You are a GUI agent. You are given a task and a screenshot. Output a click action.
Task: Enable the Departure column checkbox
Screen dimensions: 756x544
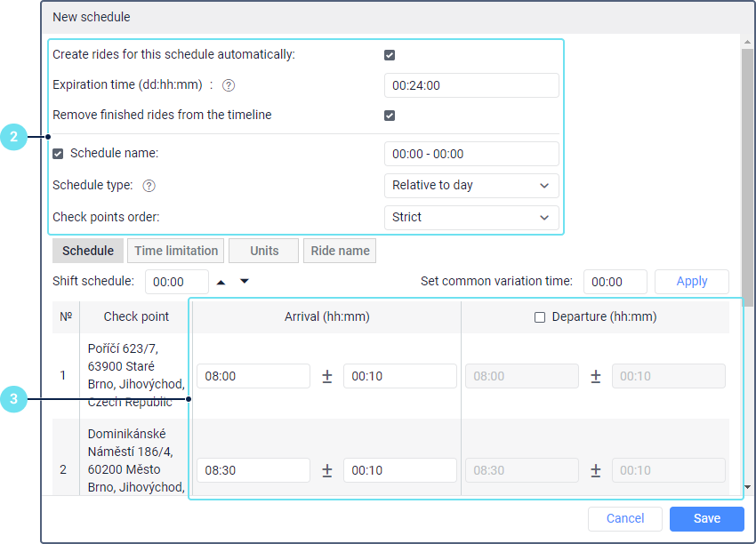click(x=540, y=317)
